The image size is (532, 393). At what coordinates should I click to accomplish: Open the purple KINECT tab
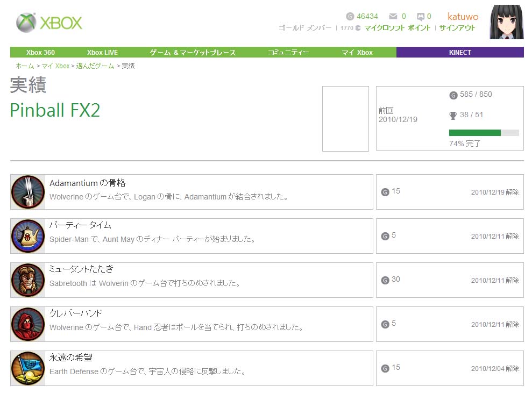tap(460, 52)
